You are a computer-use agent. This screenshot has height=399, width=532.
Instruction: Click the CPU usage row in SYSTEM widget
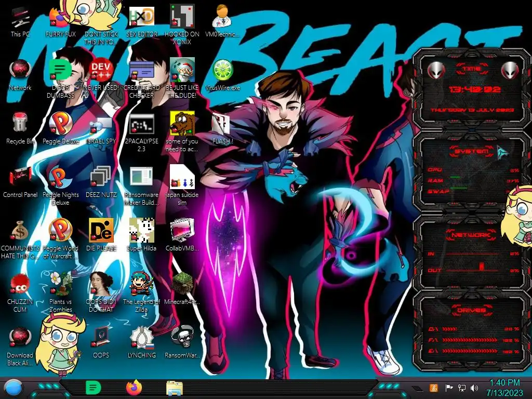click(x=473, y=170)
